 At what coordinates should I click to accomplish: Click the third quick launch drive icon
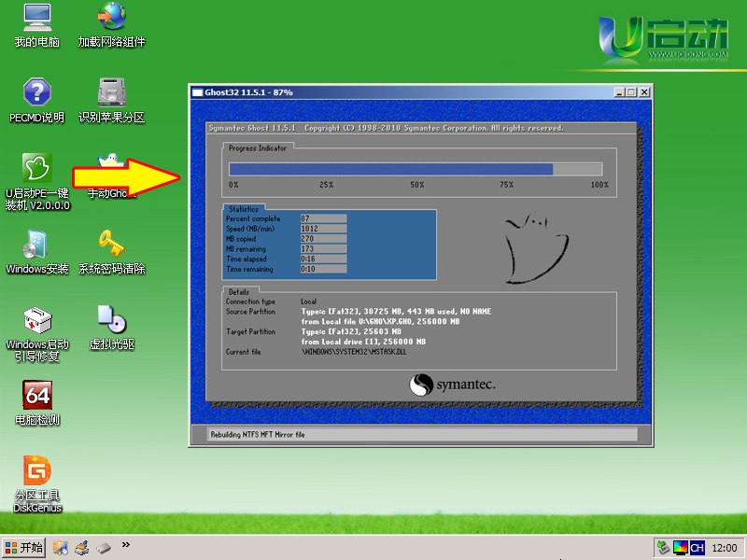[104, 548]
